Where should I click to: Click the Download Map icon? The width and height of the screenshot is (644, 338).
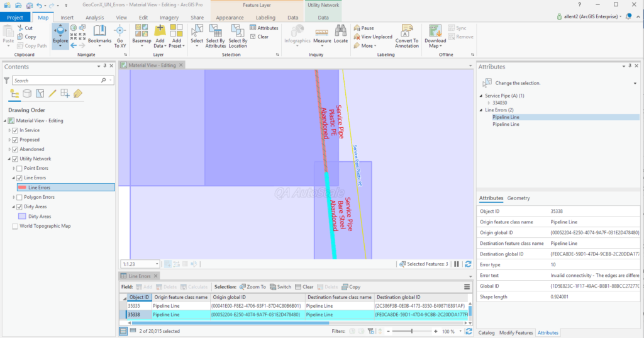pyautogui.click(x=435, y=30)
